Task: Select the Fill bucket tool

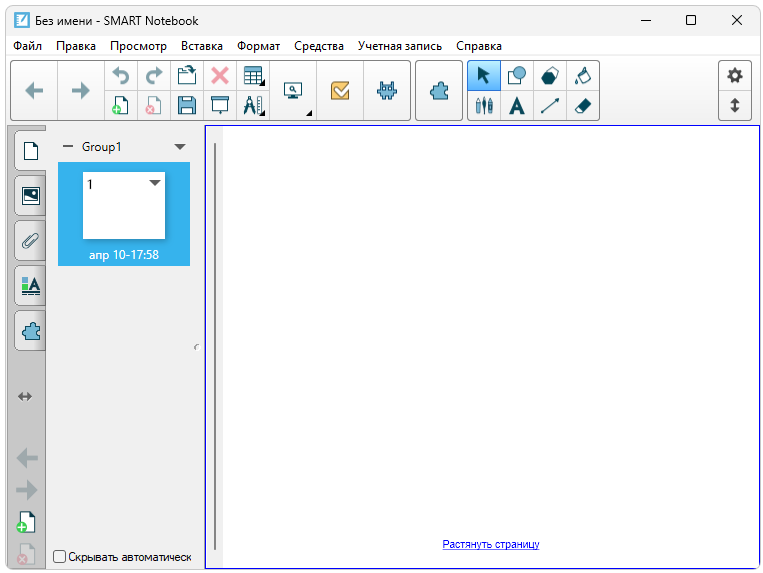Action: pos(583,76)
